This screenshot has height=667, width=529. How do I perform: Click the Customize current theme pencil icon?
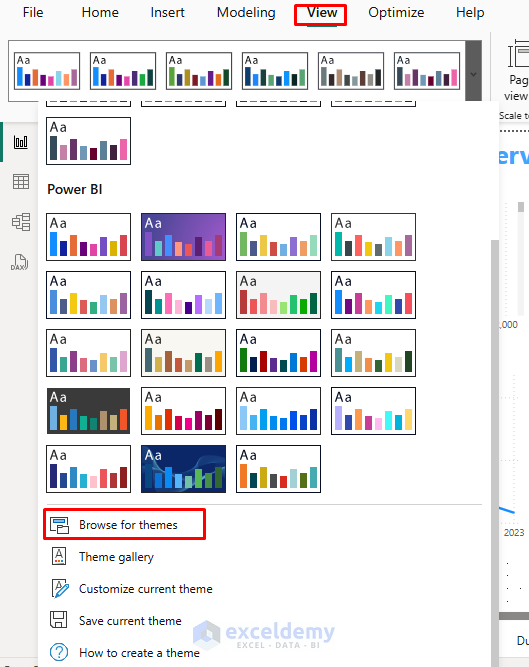tap(60, 588)
